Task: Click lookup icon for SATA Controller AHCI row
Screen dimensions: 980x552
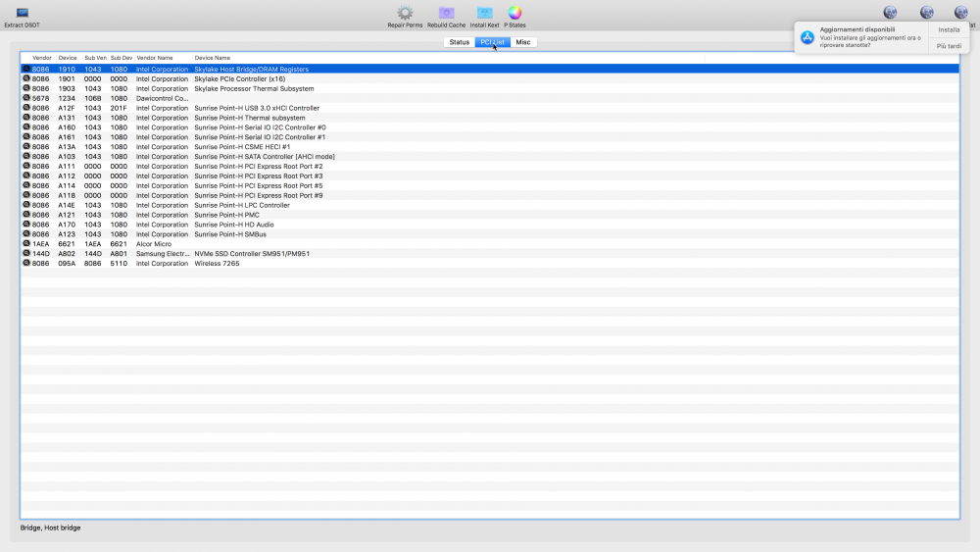Action: point(26,156)
